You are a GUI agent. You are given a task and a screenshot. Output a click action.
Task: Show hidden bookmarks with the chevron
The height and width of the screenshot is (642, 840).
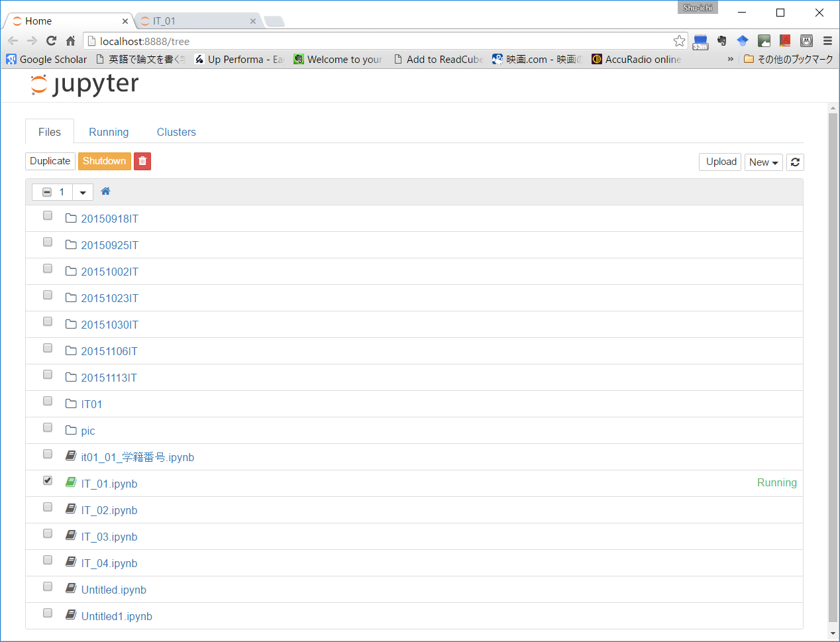point(731,60)
